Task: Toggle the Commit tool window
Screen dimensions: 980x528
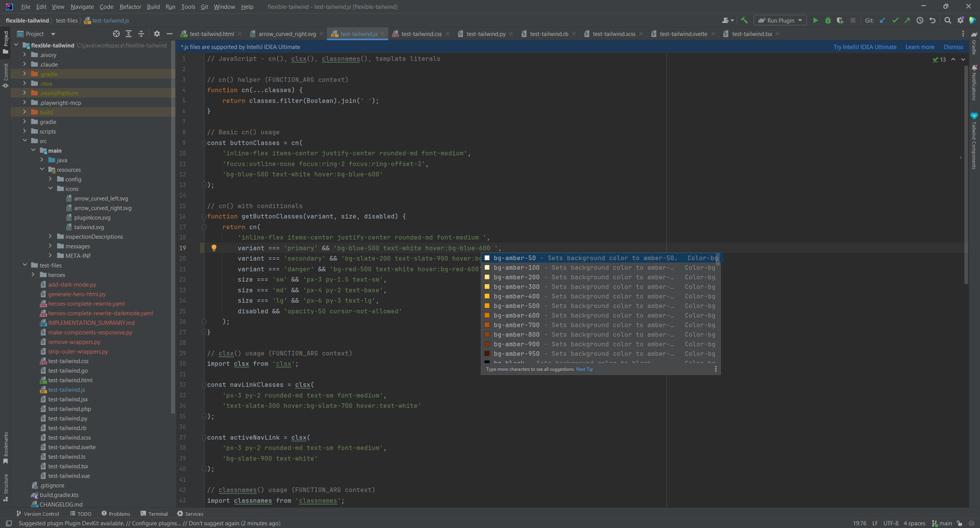Action: coord(6,76)
